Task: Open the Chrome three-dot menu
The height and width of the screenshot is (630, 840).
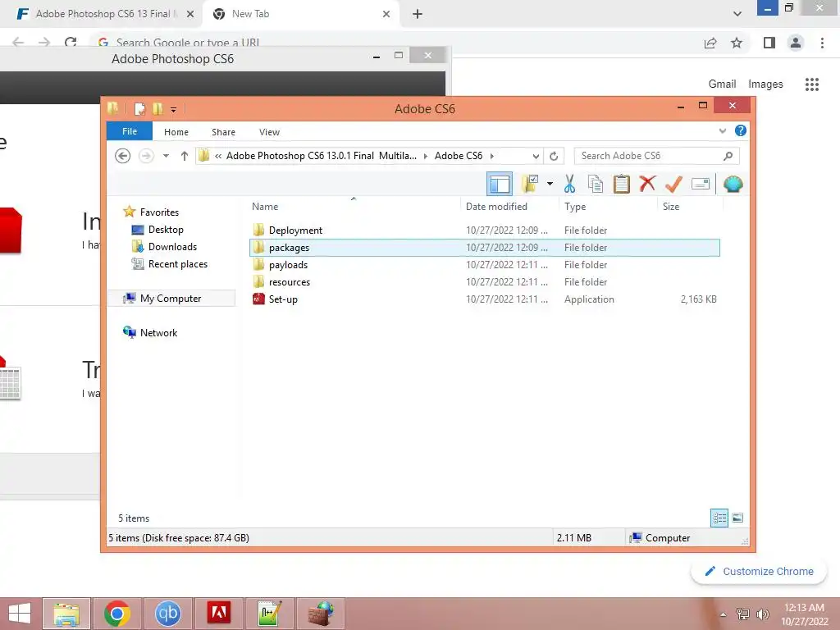Action: point(822,43)
